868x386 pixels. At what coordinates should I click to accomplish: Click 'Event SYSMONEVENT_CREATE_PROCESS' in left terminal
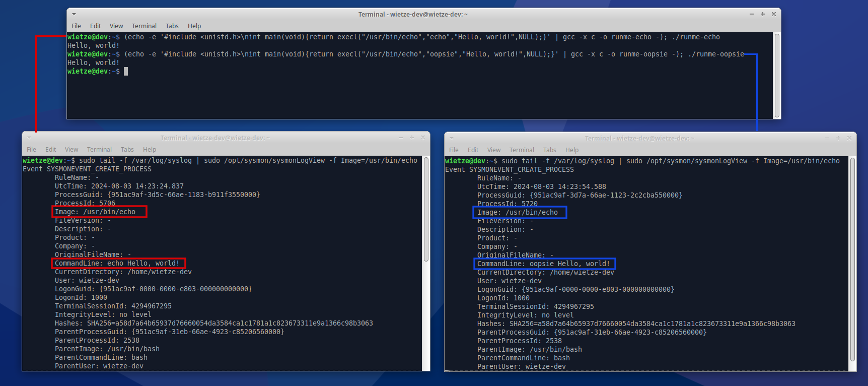87,169
